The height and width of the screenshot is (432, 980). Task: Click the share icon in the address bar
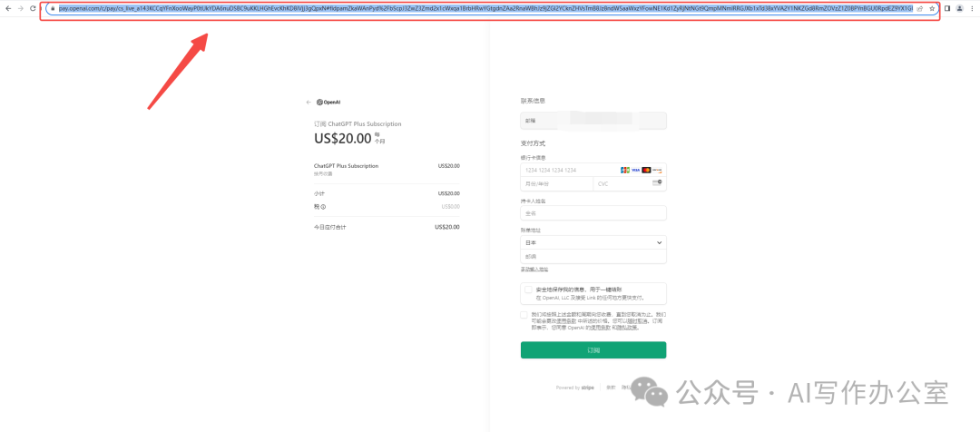click(919, 8)
